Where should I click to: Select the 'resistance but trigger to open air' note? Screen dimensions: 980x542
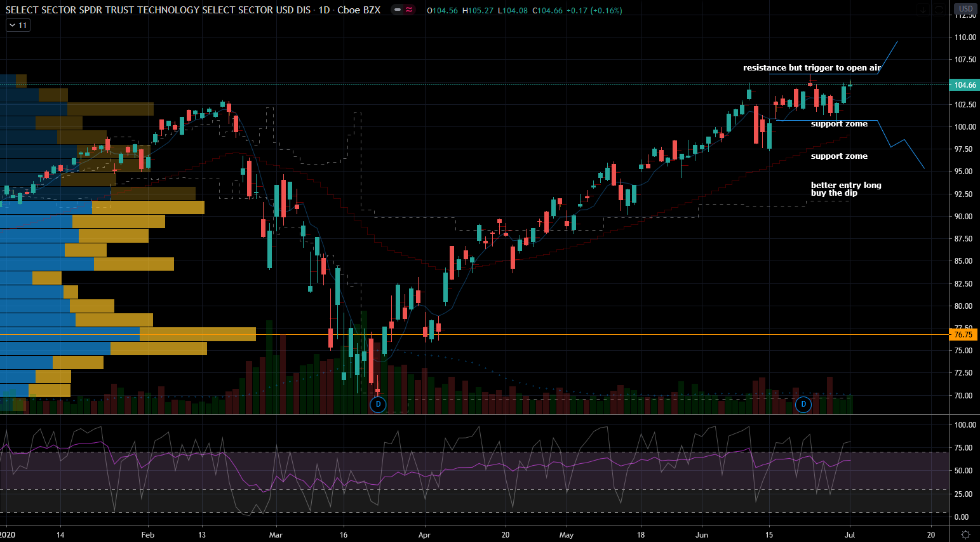tap(812, 68)
